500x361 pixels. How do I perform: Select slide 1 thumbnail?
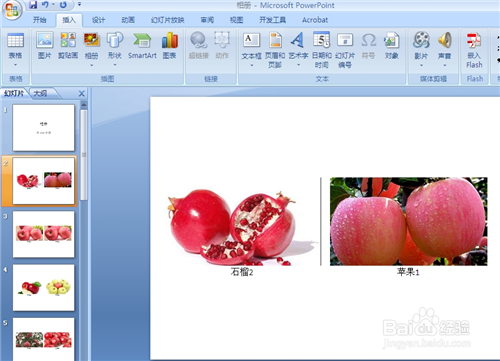click(x=43, y=128)
